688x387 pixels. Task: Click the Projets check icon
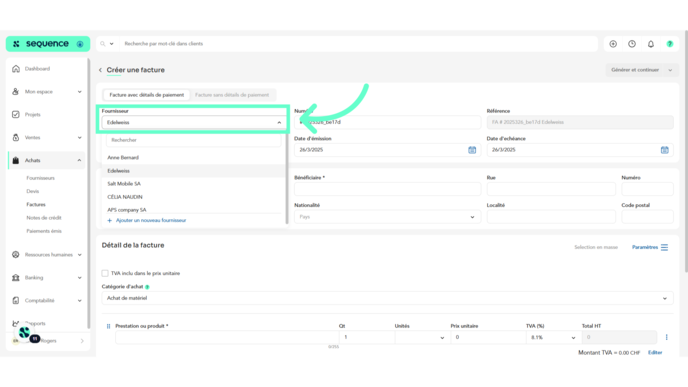(16, 115)
